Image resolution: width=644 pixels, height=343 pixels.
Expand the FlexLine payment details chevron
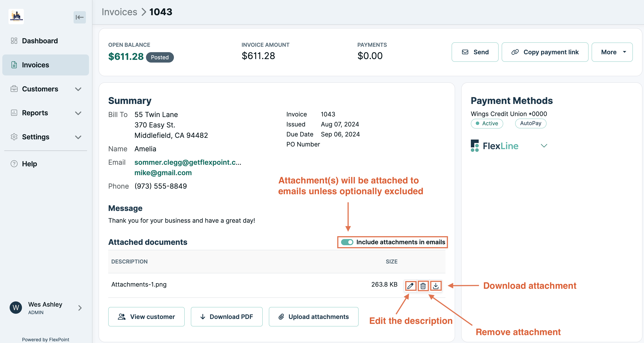coord(544,146)
